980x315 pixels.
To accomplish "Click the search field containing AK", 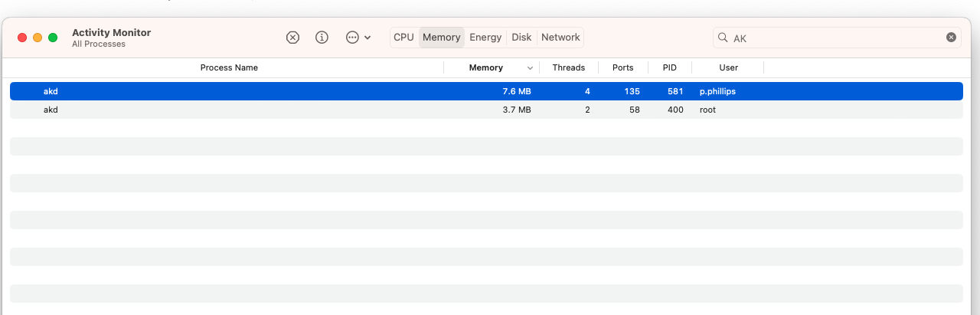I will 835,38.
